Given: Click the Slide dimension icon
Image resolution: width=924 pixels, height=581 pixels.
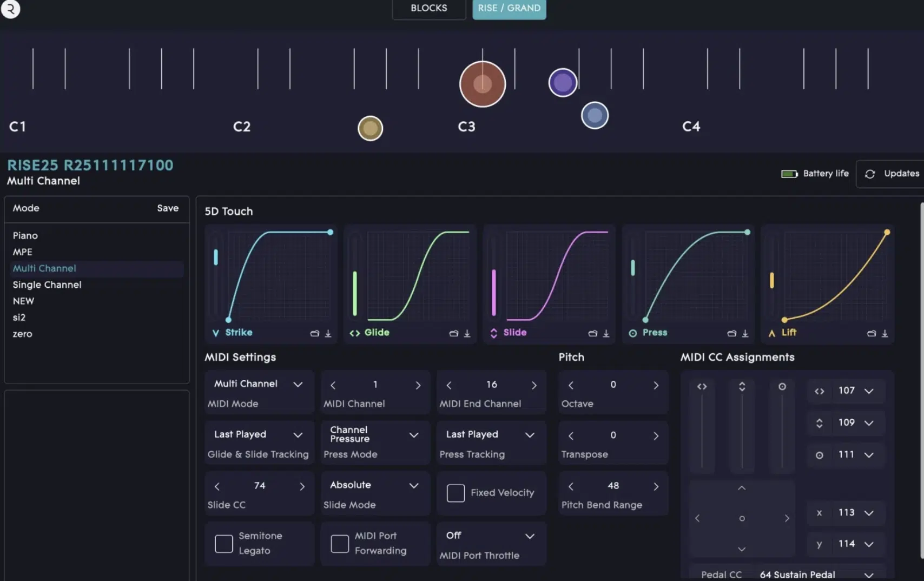Looking at the screenshot, I should click(x=493, y=333).
